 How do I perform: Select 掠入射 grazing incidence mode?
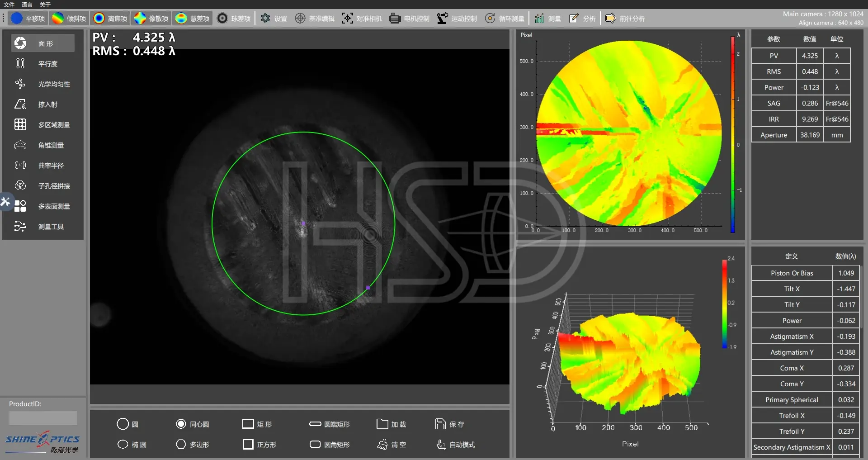coord(43,104)
